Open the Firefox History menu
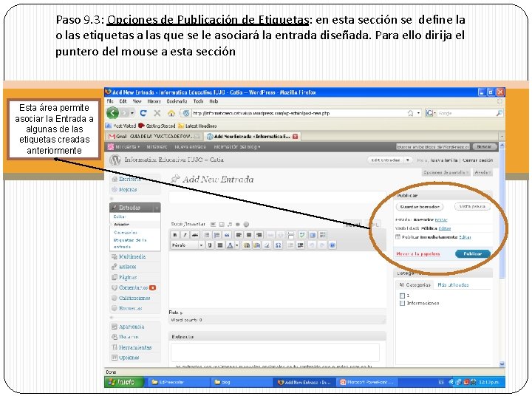The image size is (532, 399). pos(154,101)
